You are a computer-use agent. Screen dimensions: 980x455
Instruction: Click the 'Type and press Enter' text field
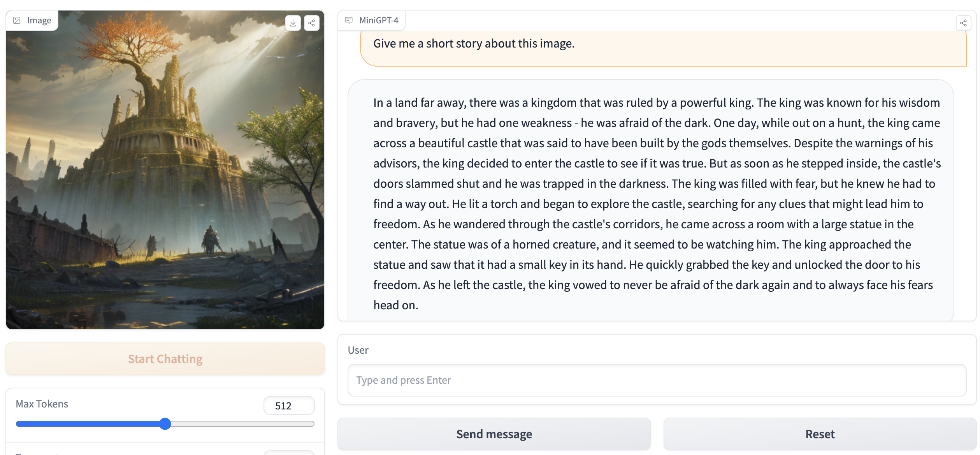[x=658, y=380]
